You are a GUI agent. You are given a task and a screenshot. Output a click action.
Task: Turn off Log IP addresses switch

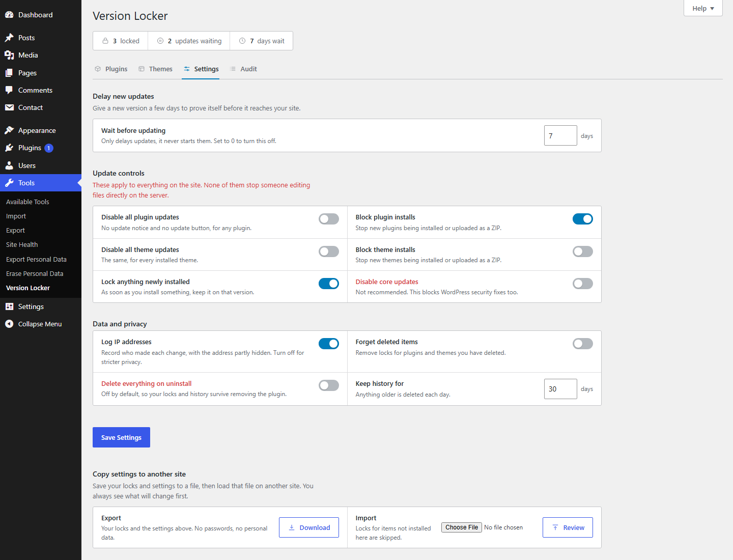[329, 344]
